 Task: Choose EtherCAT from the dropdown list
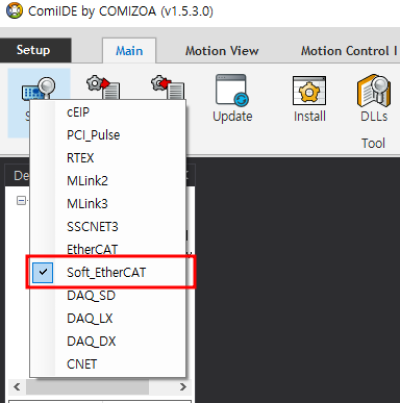[x=108, y=249]
